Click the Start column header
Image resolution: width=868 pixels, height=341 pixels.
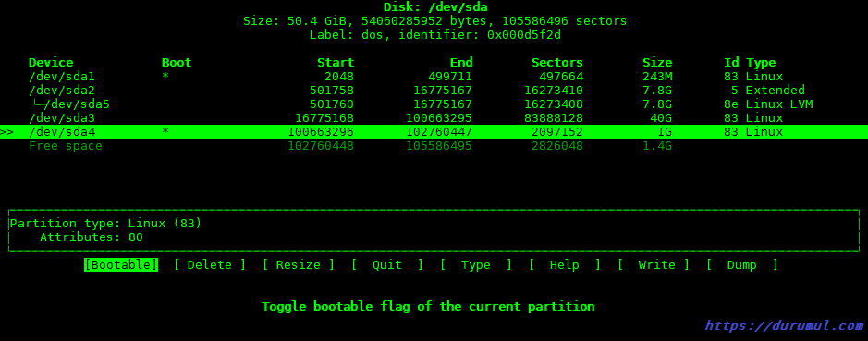[x=335, y=63]
